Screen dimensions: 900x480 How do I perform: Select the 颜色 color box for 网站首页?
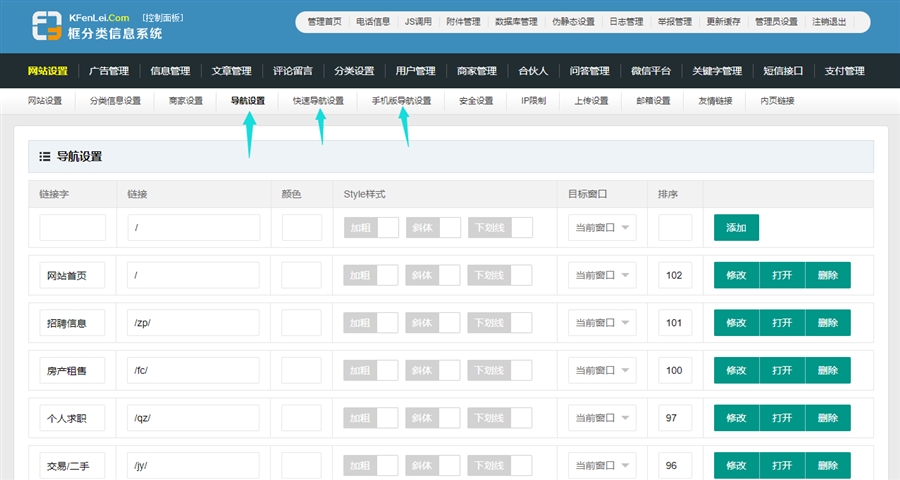(x=301, y=275)
